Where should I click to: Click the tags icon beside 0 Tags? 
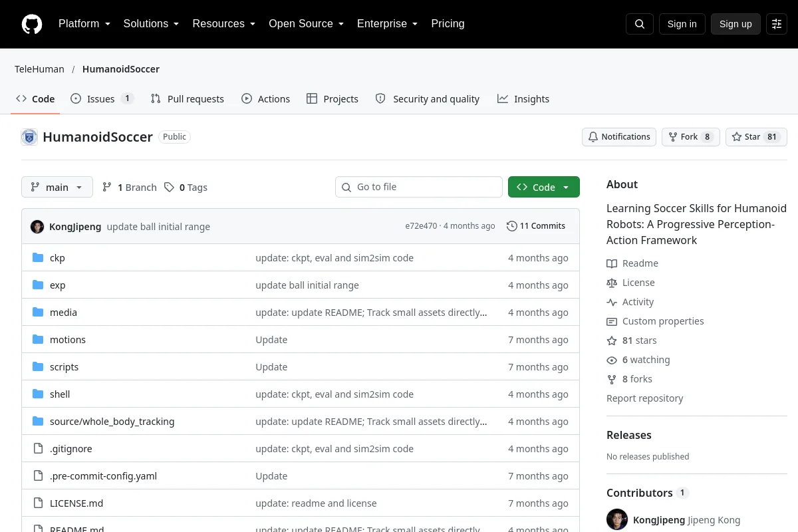pyautogui.click(x=170, y=188)
